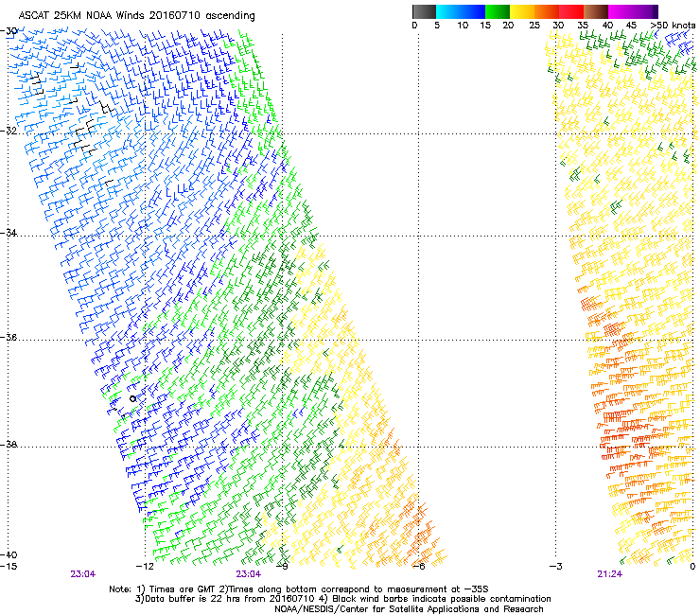Click the gray 0-5 knots color segment
The height and width of the screenshot is (615, 700).
[x=424, y=11]
